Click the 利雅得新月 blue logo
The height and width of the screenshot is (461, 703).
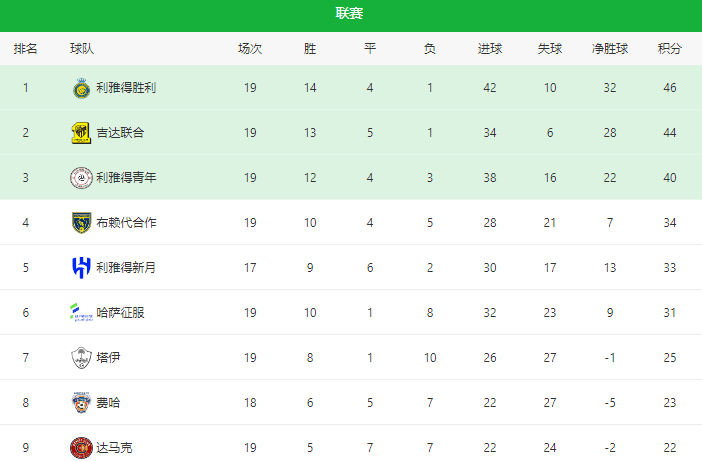click(x=81, y=268)
